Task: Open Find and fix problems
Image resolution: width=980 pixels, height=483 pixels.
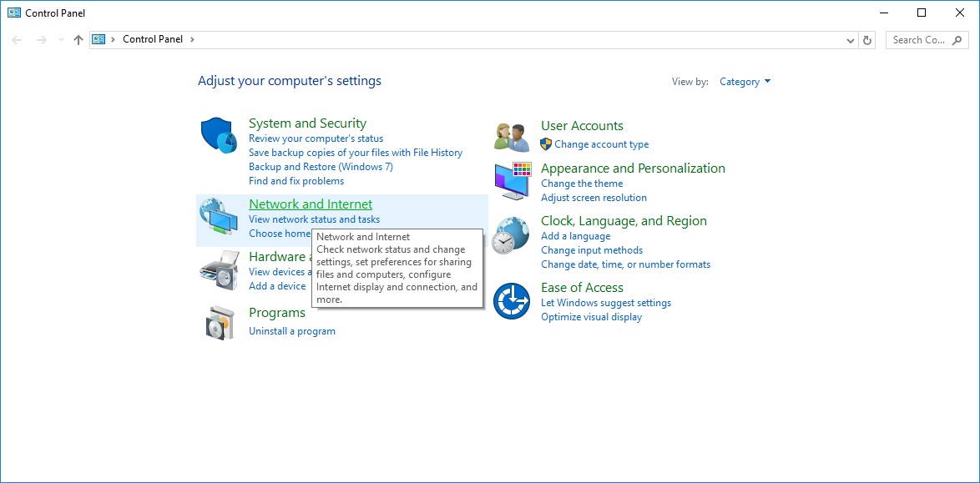Action: point(296,181)
